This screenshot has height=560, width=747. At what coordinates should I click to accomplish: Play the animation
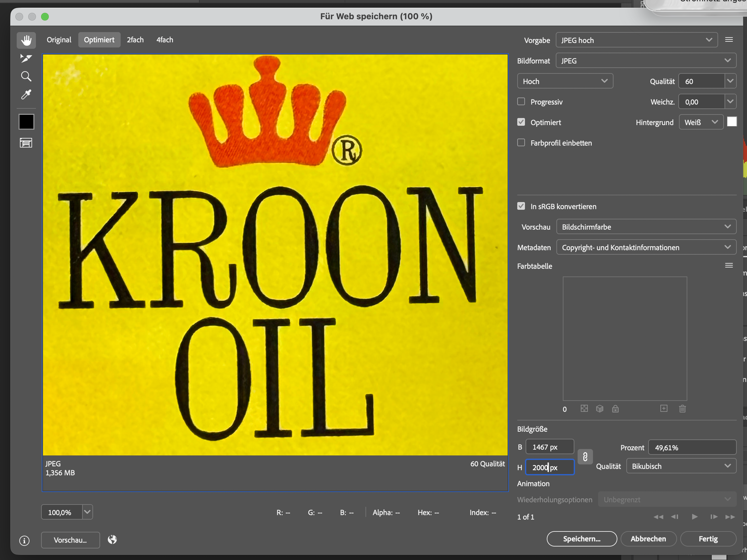pos(695,517)
